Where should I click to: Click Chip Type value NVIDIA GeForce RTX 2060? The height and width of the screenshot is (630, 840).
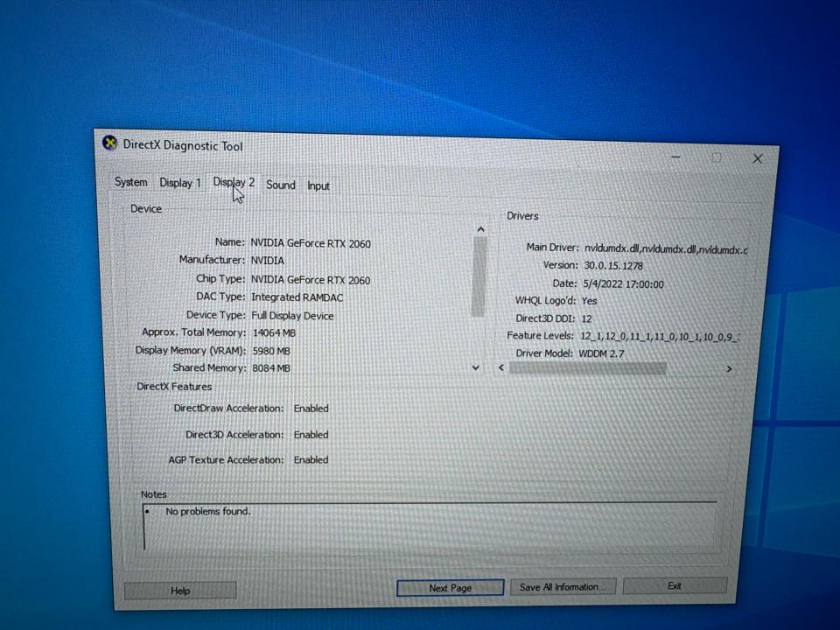pos(311,280)
